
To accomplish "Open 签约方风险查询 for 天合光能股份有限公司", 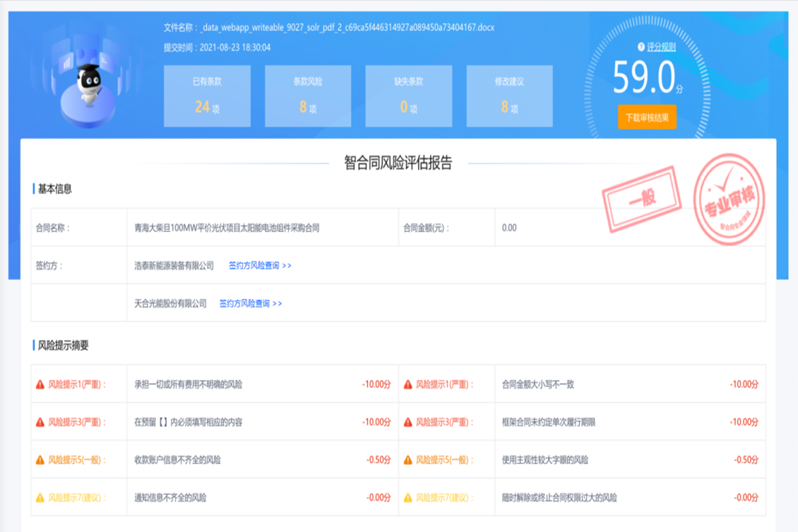I will point(251,303).
